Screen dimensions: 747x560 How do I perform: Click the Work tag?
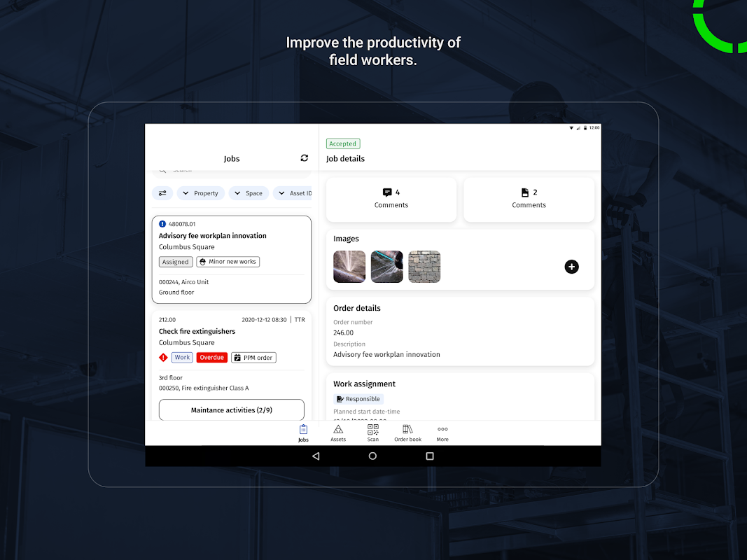(182, 358)
